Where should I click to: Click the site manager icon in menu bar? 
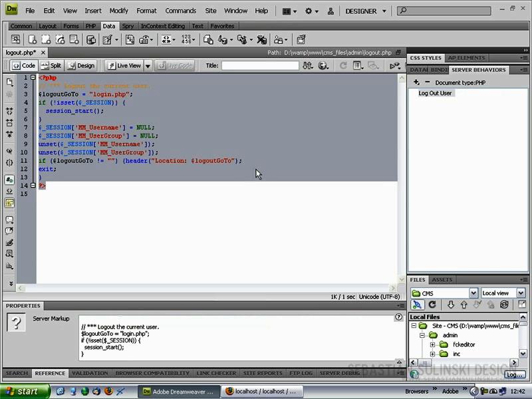[x=331, y=11]
